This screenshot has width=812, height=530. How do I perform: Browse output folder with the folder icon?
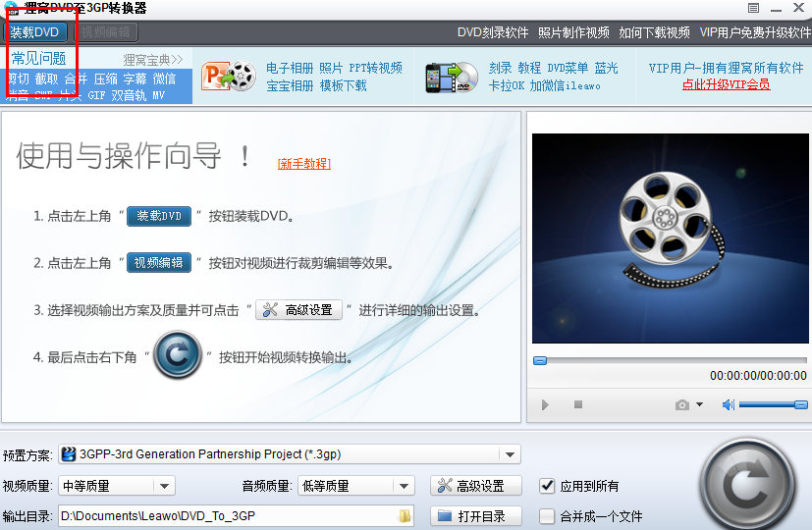click(x=405, y=515)
